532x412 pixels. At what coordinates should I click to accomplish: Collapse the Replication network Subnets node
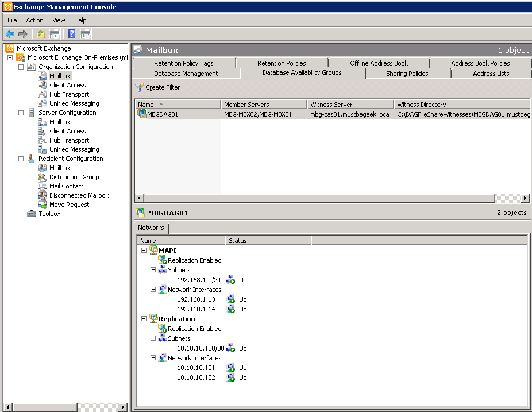tap(153, 338)
